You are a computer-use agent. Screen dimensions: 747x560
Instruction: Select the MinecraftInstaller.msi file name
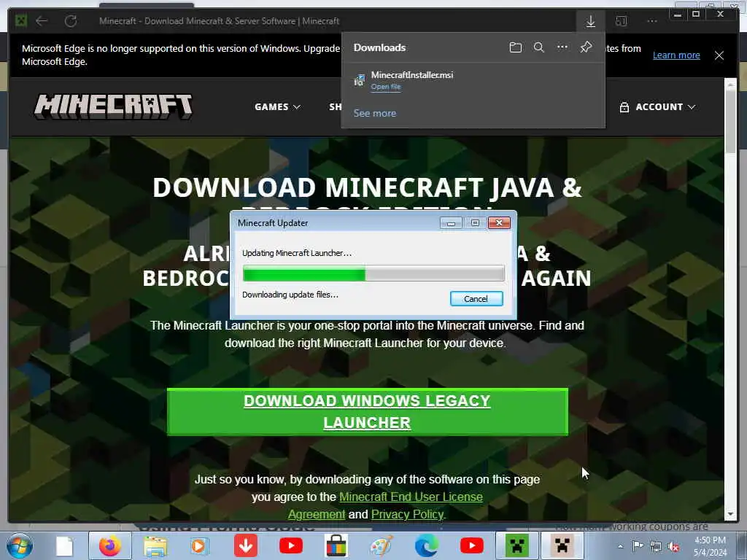[412, 75]
